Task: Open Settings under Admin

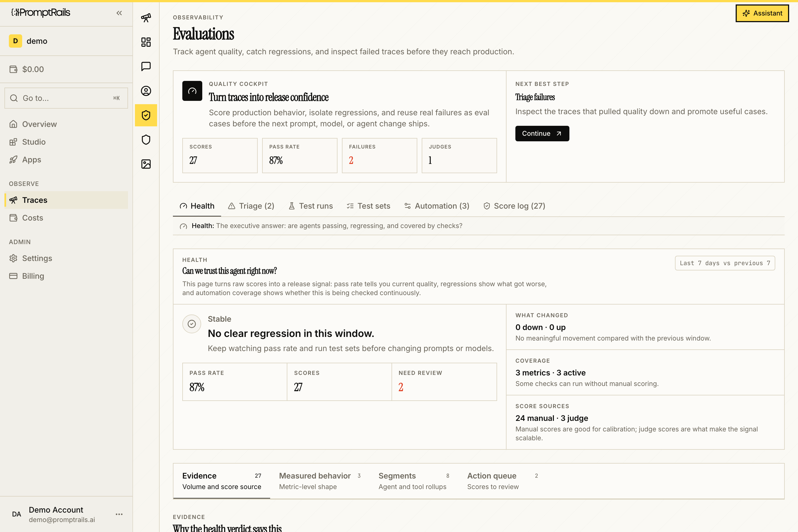Action: pyautogui.click(x=66, y=258)
